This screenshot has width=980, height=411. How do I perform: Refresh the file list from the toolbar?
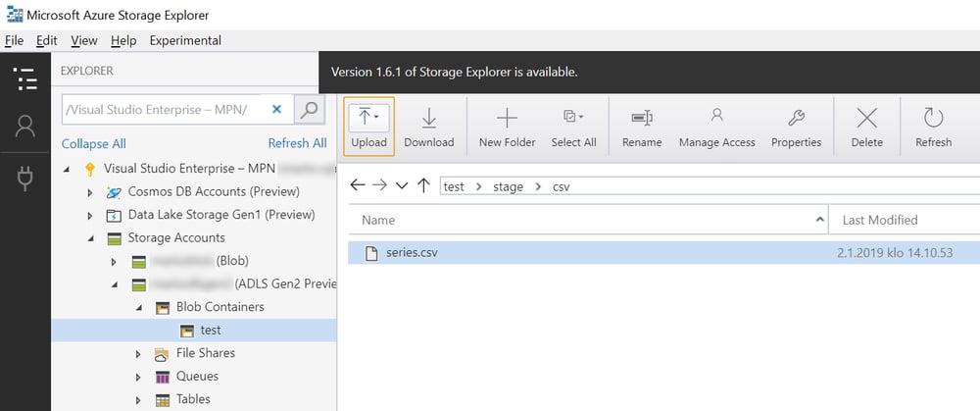tap(933, 127)
